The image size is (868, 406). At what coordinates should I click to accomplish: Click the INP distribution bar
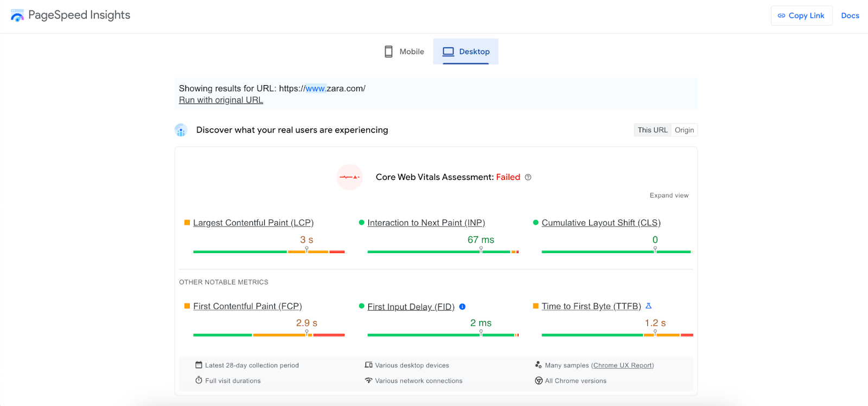(x=443, y=252)
